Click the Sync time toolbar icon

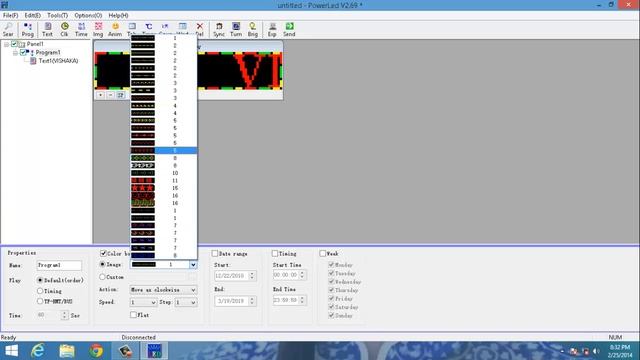(x=219, y=29)
